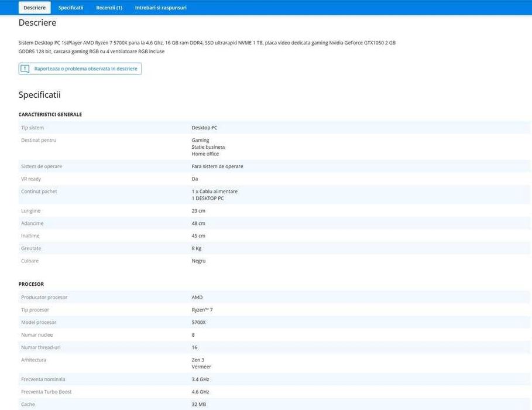Click the Tip procesor label
532x410 pixels.
click(35, 310)
